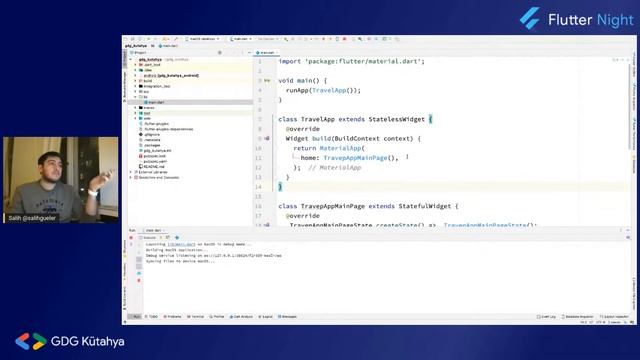Click MaterialApp in the return statement
The height and width of the screenshot is (360, 640).
(x=340, y=148)
